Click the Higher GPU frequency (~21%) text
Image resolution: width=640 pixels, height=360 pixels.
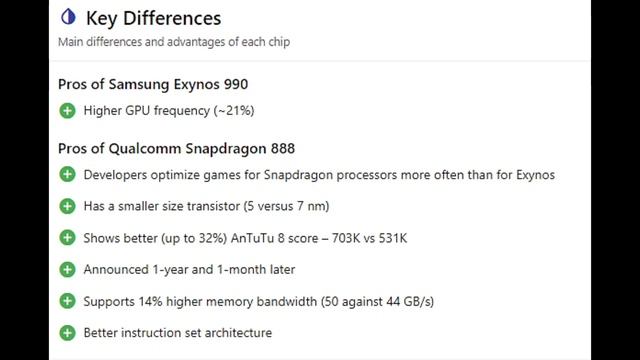169,111
